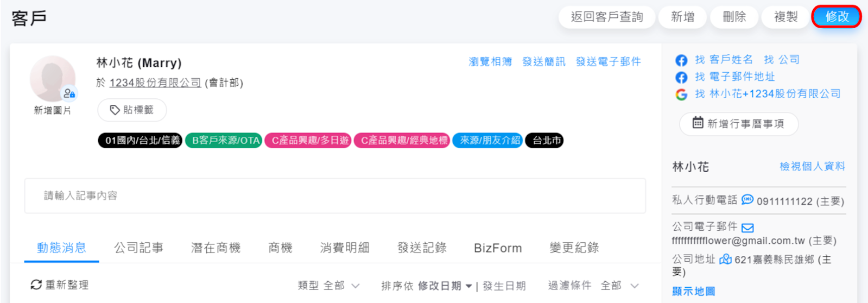The height and width of the screenshot is (303, 868).
Task: Click the Facebook icon for 找 客戶姓名
Action: click(x=681, y=60)
